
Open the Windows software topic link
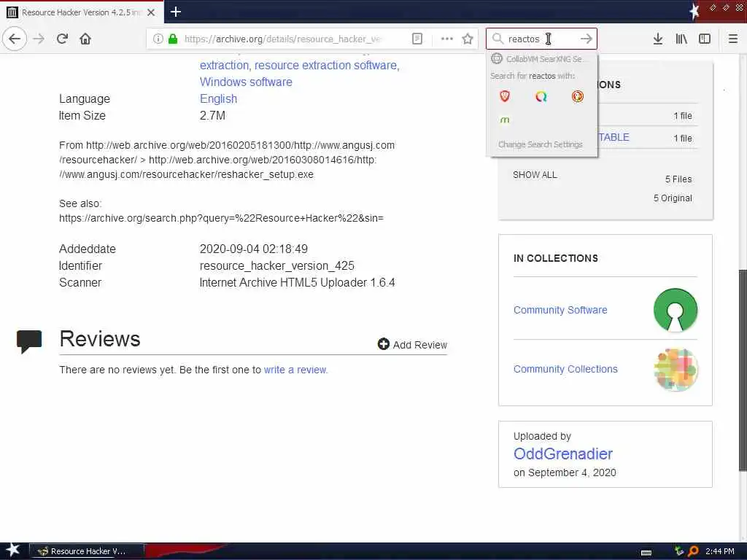pos(246,82)
